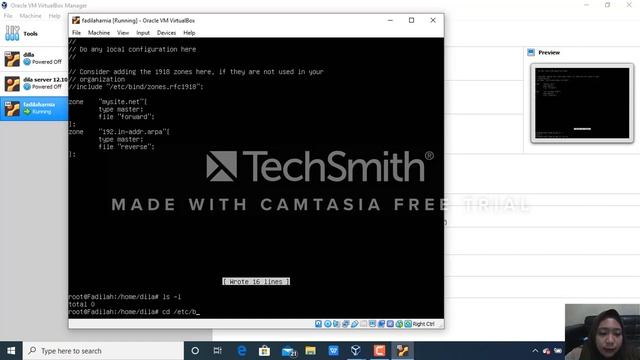Maximize the fadilahamia VM window
The width and height of the screenshot is (640, 360).
click(411, 20)
